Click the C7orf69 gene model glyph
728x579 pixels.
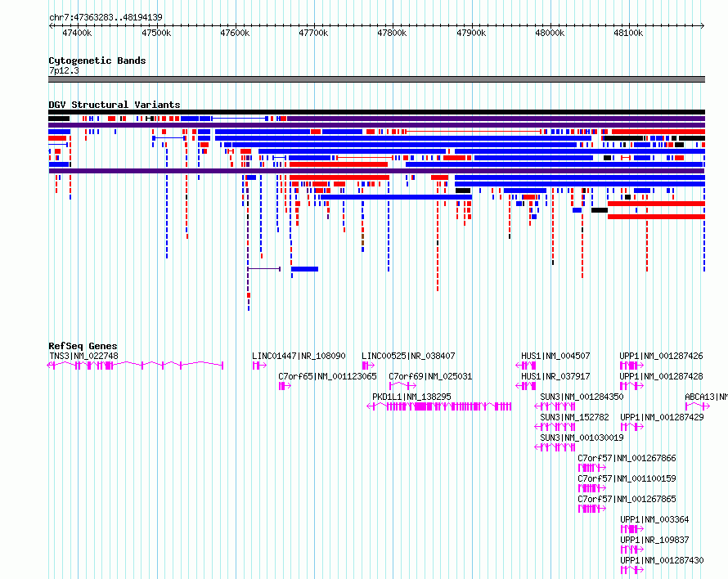coord(402,386)
